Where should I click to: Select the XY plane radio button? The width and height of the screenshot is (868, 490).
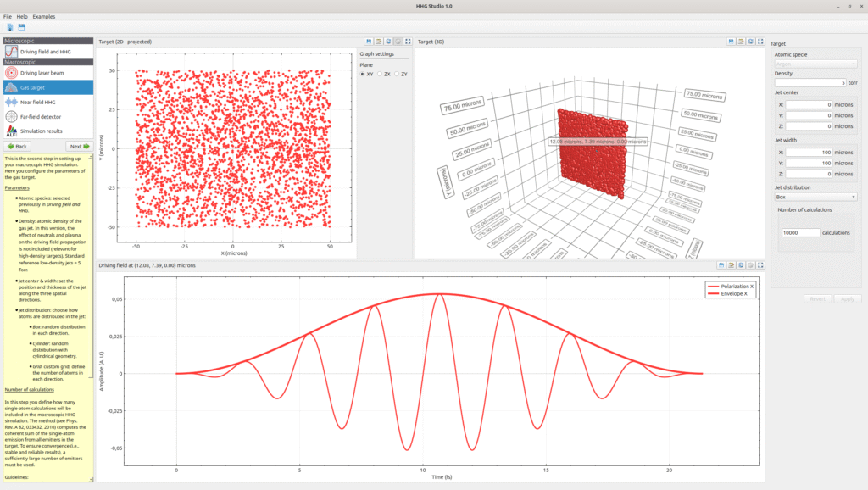tap(364, 74)
